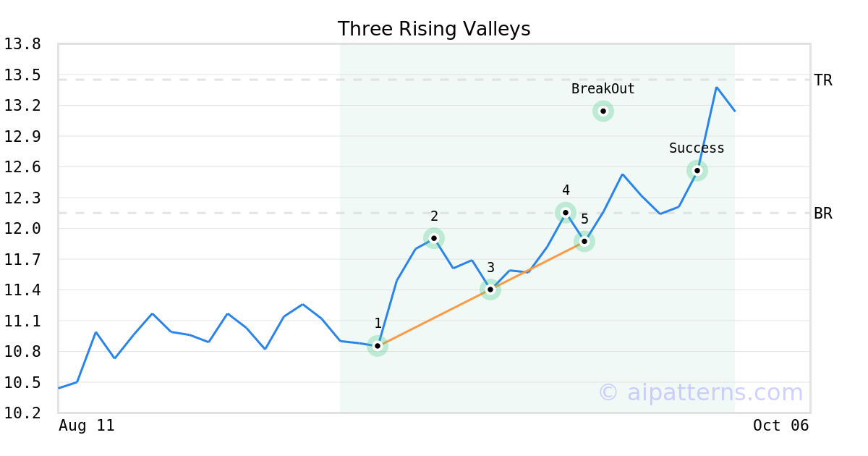The image size is (868, 456).
Task: Click the 13.8 y-axis label
Action: point(22,44)
